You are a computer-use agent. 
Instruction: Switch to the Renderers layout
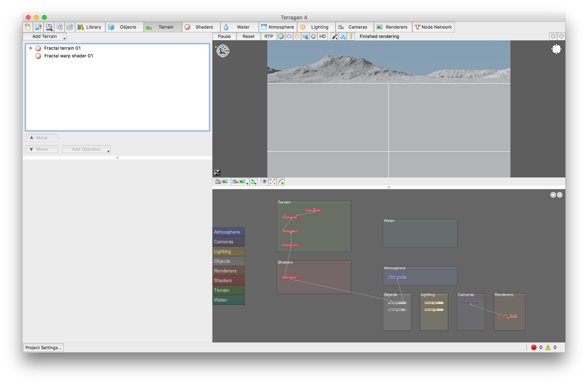[x=393, y=27]
